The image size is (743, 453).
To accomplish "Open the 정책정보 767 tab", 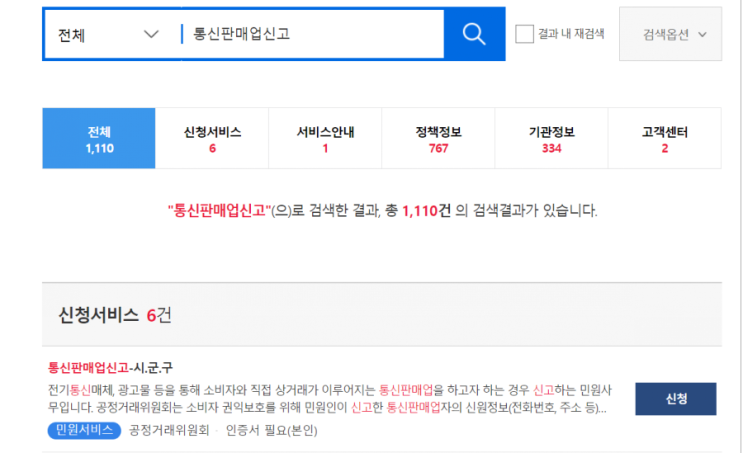I will click(x=438, y=138).
